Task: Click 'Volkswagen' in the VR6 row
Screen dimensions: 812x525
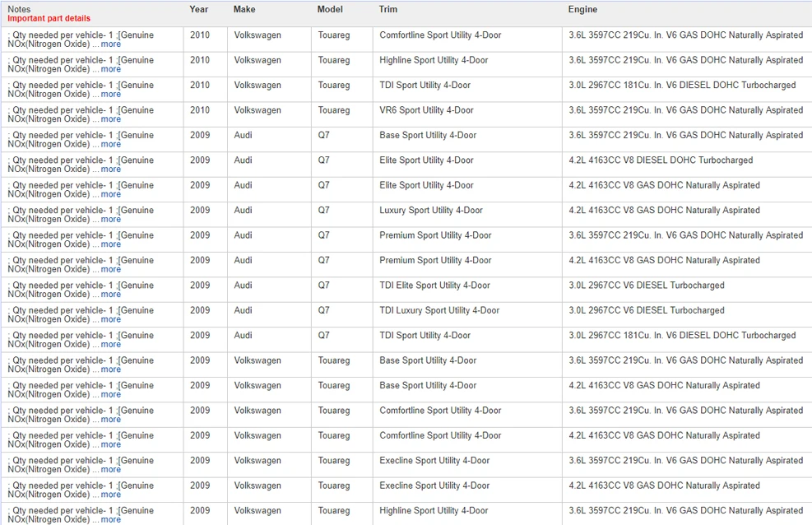Action: pyautogui.click(x=258, y=110)
